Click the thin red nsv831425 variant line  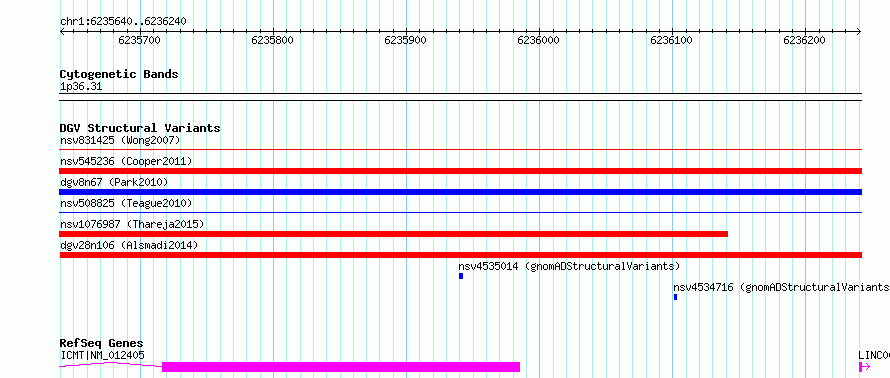tap(460, 150)
